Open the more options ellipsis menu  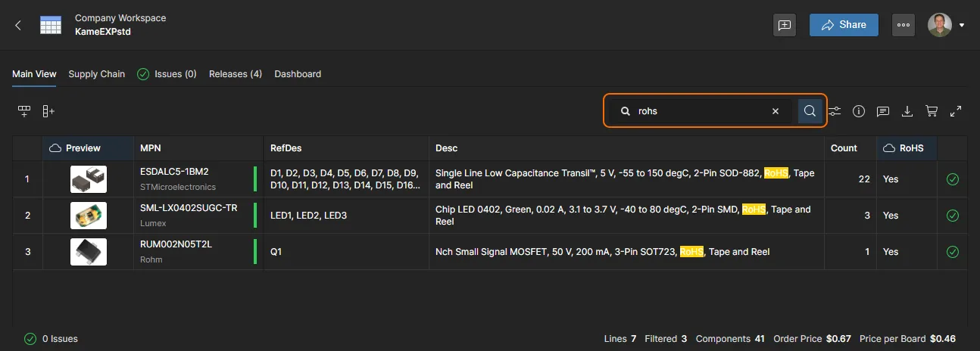(903, 25)
